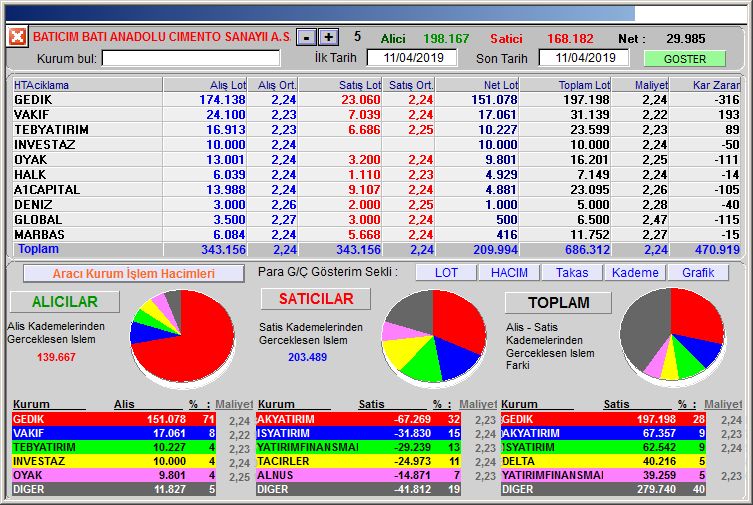Click gray DIGER row in buyers list
The image size is (753, 505).
[x=114, y=489]
